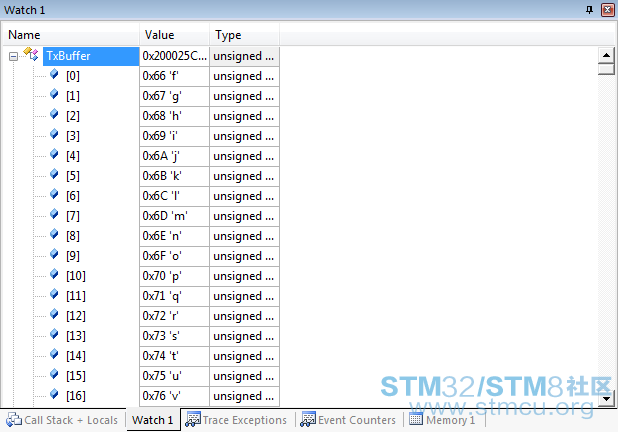Click the scroll up arrow
The image size is (618, 432).
(x=606, y=55)
